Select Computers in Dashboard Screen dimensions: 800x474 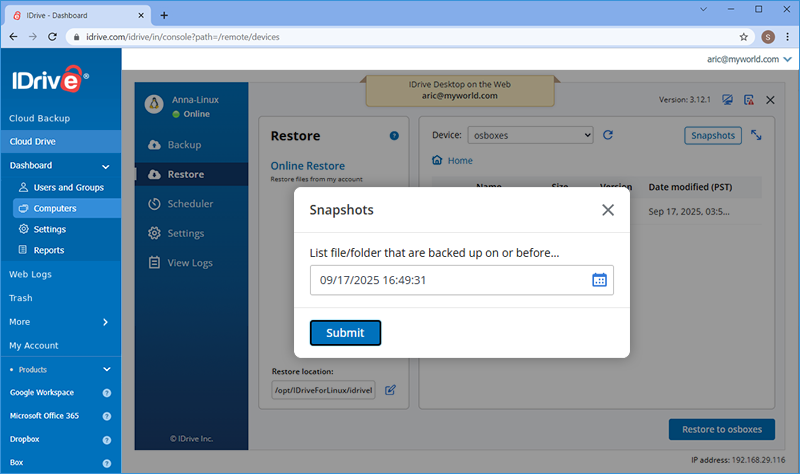coord(66,208)
